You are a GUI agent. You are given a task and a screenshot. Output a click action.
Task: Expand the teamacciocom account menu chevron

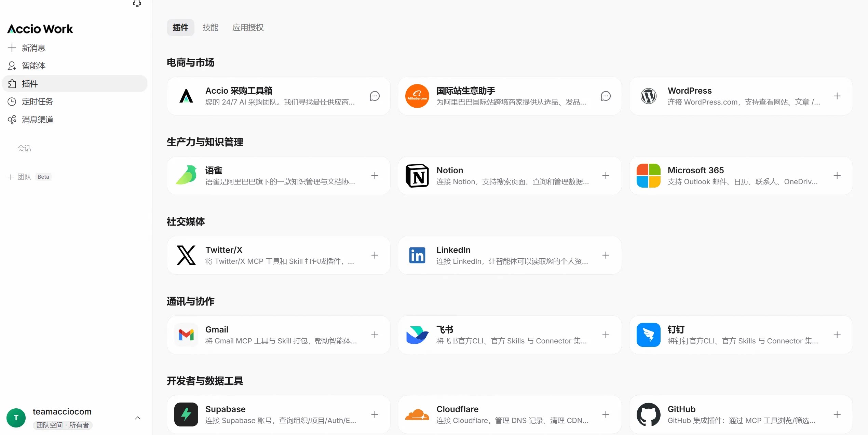click(138, 418)
